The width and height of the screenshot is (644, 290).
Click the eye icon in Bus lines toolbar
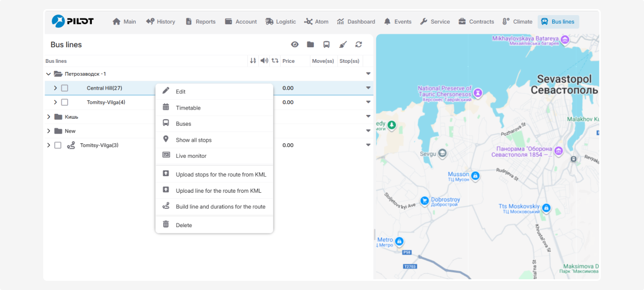pos(295,45)
